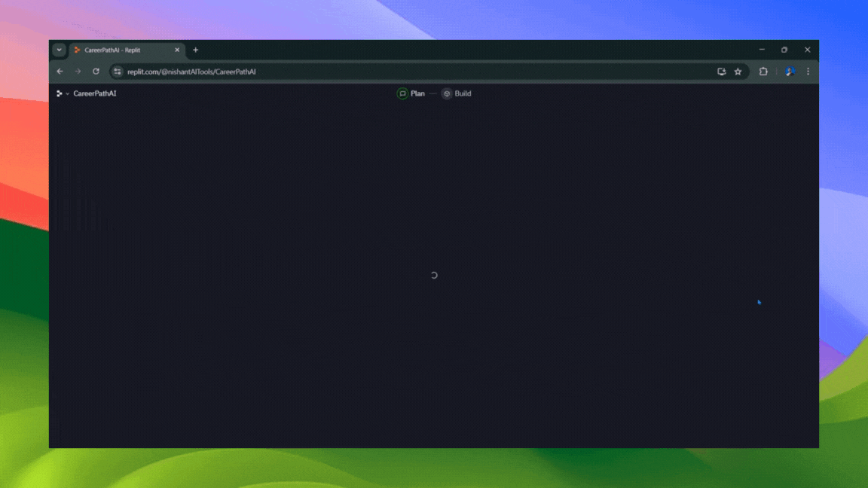Click the loading spinner in the page center
The image size is (868, 488).
pyautogui.click(x=434, y=275)
